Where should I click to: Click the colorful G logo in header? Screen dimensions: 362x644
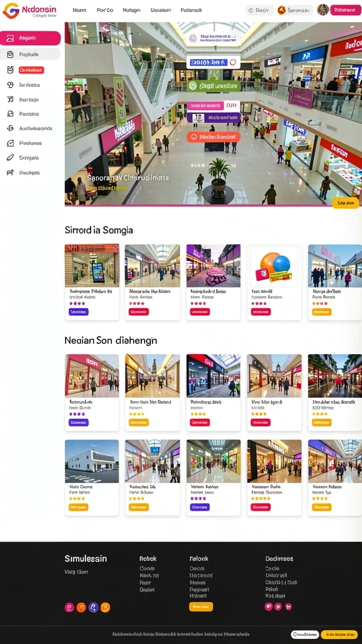point(11,11)
